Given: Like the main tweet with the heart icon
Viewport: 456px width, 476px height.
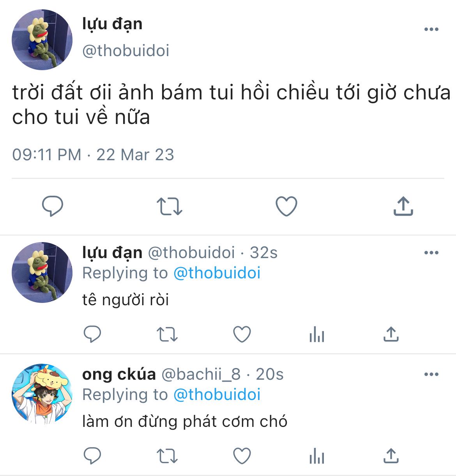Looking at the screenshot, I should pos(286,206).
